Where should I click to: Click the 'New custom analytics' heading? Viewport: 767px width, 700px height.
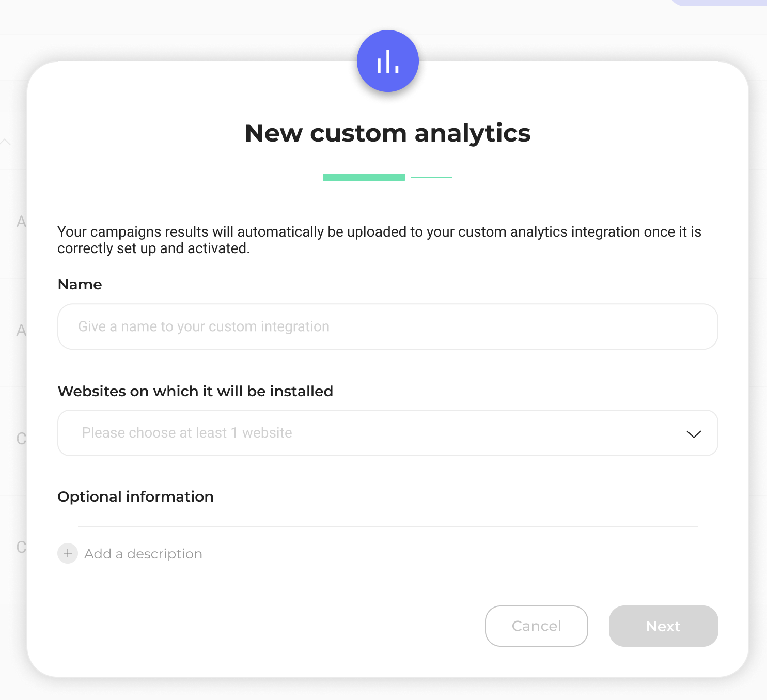tap(387, 133)
